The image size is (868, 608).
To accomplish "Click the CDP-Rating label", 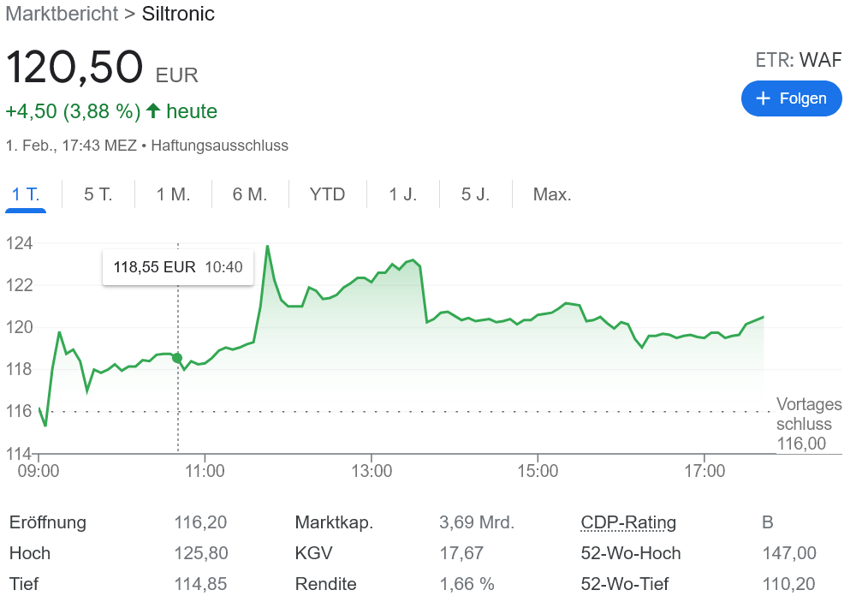I will point(627,522).
